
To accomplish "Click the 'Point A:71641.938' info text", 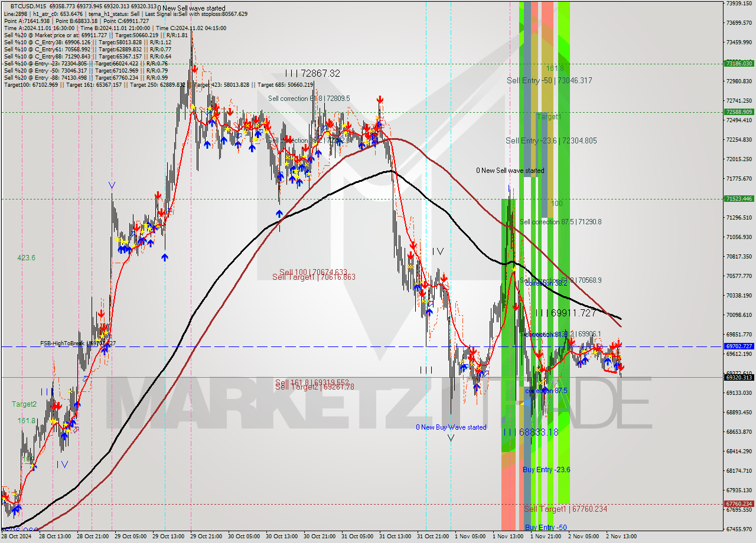I will [27, 21].
